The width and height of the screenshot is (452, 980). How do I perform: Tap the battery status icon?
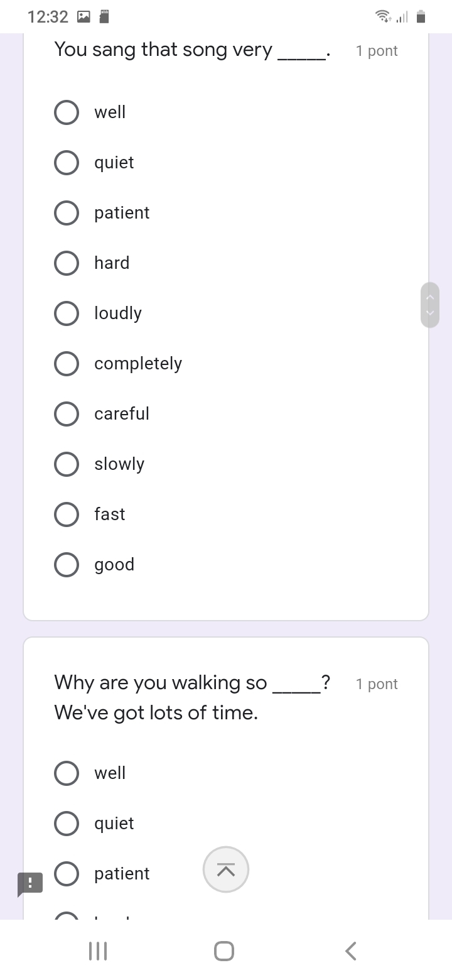[x=421, y=17]
